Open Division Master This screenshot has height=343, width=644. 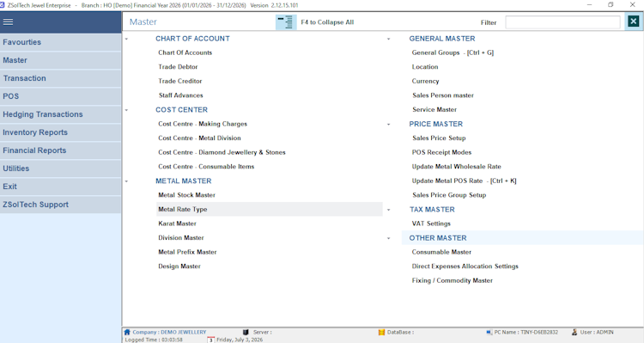click(181, 238)
